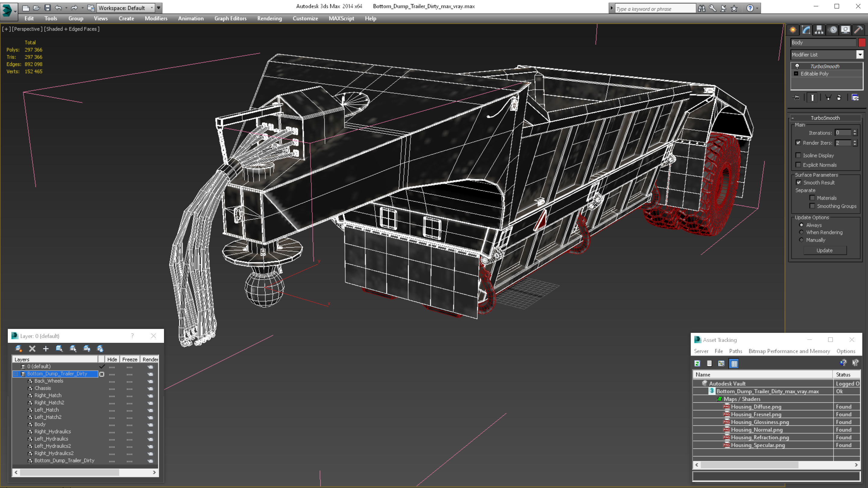Toggle Smooth Result checkbox
The height and width of the screenshot is (488, 868).
pos(799,182)
